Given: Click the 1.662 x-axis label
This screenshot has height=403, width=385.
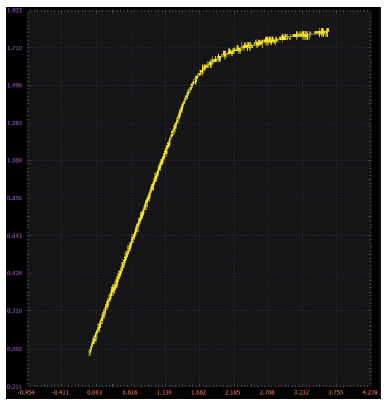Looking at the screenshot, I should [198, 393].
